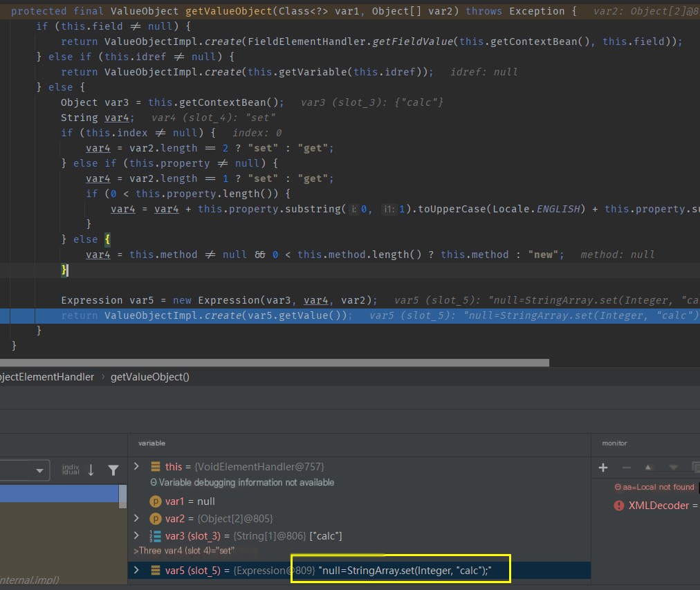
Task: Select the 'monitor' panel tab
Action: pyautogui.click(x=614, y=443)
